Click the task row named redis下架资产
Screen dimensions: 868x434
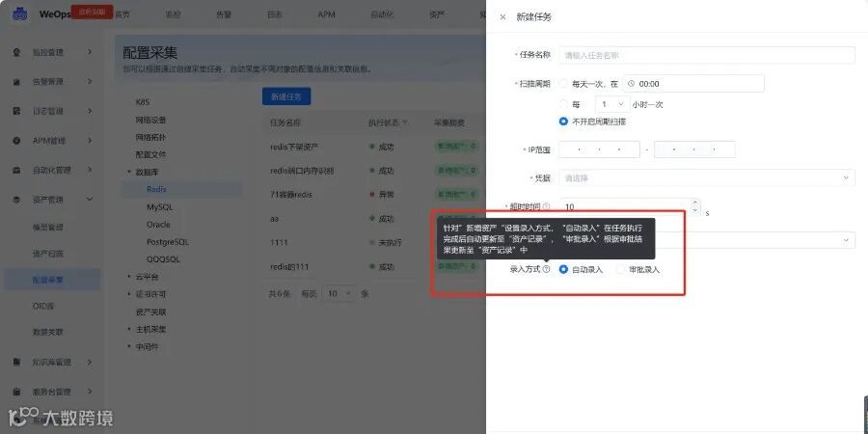coord(374,148)
